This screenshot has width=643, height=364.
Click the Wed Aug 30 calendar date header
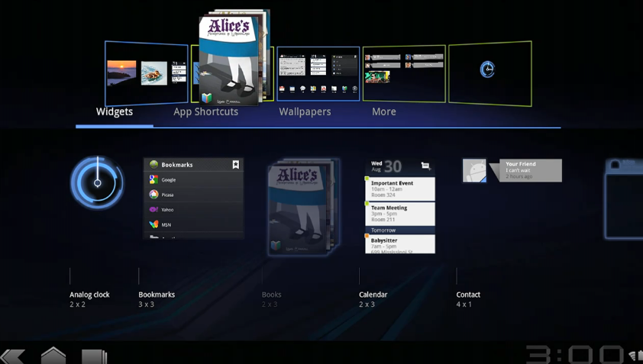point(386,166)
